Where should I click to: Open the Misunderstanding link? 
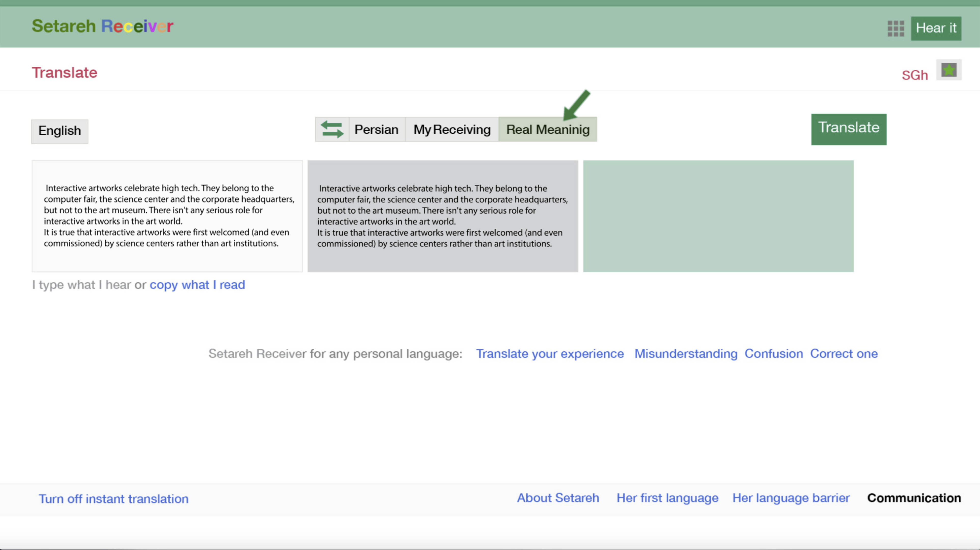(x=685, y=354)
